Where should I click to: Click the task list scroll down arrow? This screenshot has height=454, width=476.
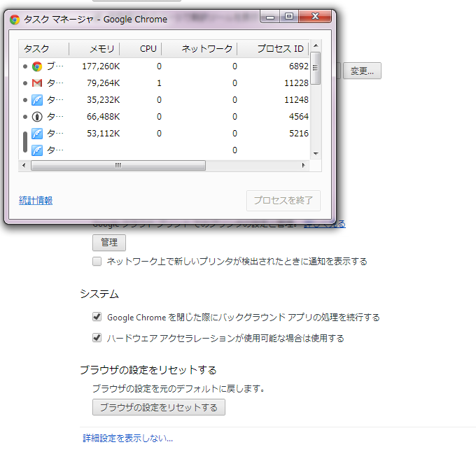coord(316,153)
